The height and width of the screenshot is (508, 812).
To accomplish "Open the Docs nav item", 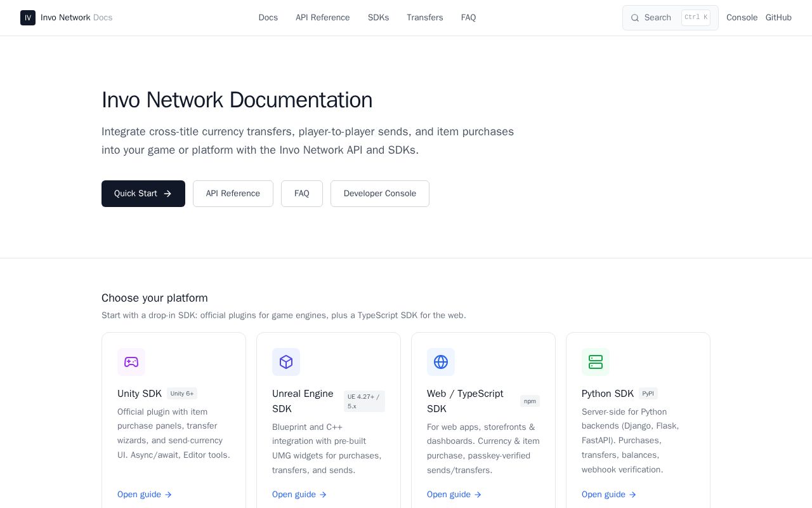I will point(268,18).
